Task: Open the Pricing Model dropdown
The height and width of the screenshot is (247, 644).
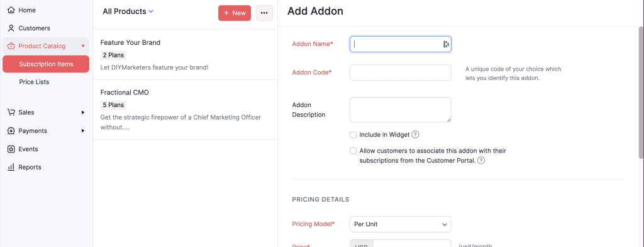Action: tap(401, 224)
